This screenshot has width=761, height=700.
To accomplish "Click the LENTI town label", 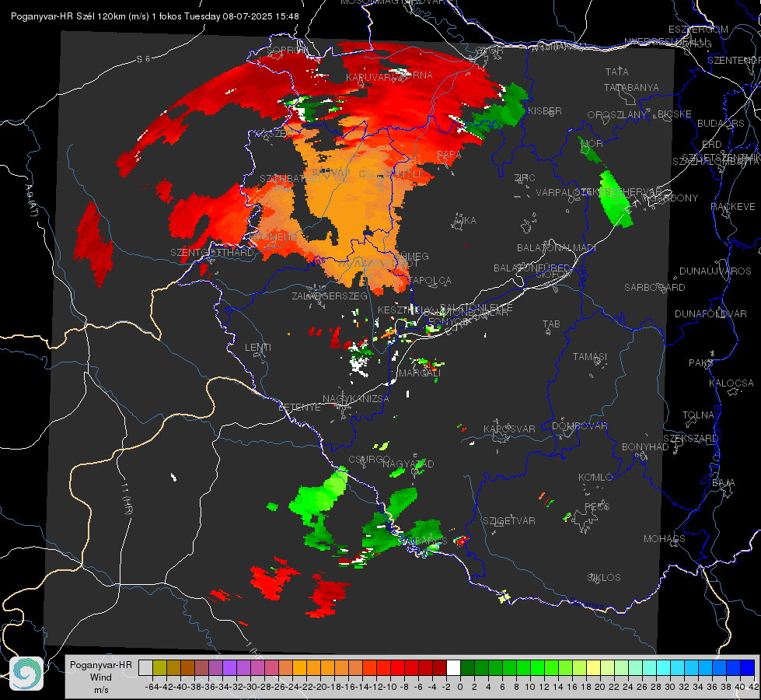I will (258, 348).
